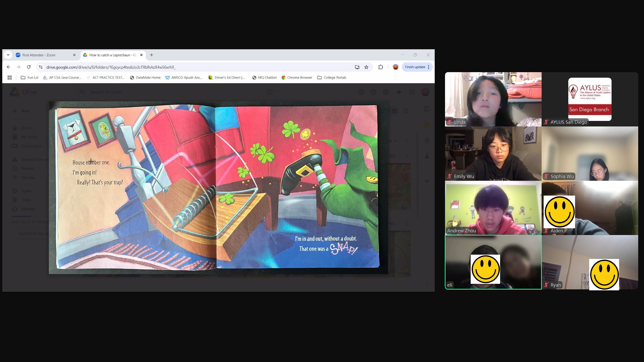This screenshot has width=644, height=362.
Task: Open a new browser tab
Action: tap(151, 55)
